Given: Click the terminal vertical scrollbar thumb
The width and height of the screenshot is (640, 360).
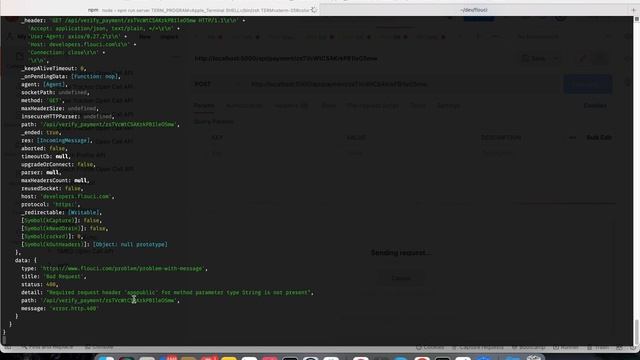Looking at the screenshot, I should coord(636,332).
